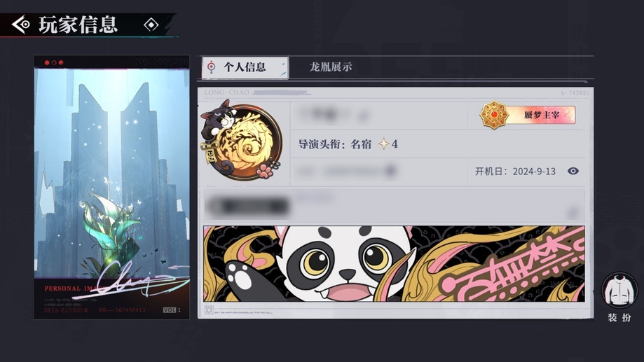The image size is (644, 362).
Task: Switch to the 龙胤展示 tab
Action: tap(331, 67)
